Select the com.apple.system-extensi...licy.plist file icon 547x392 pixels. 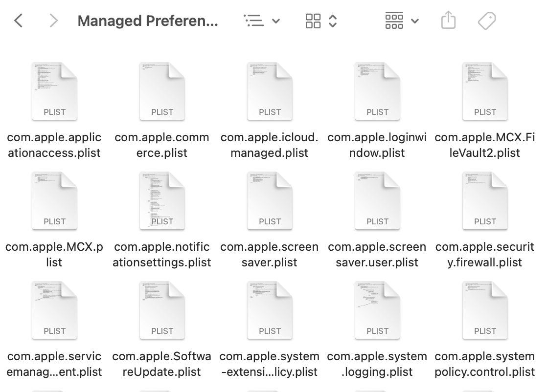coord(270,310)
